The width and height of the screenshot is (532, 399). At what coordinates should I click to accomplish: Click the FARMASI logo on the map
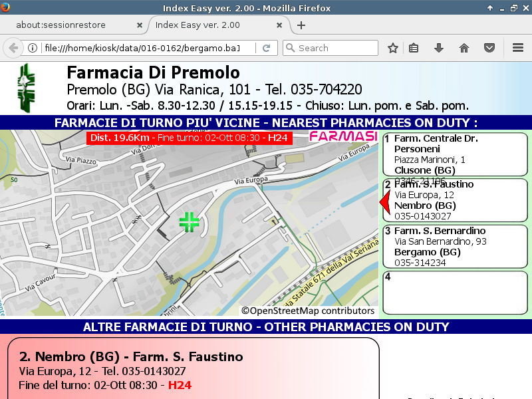[344, 136]
